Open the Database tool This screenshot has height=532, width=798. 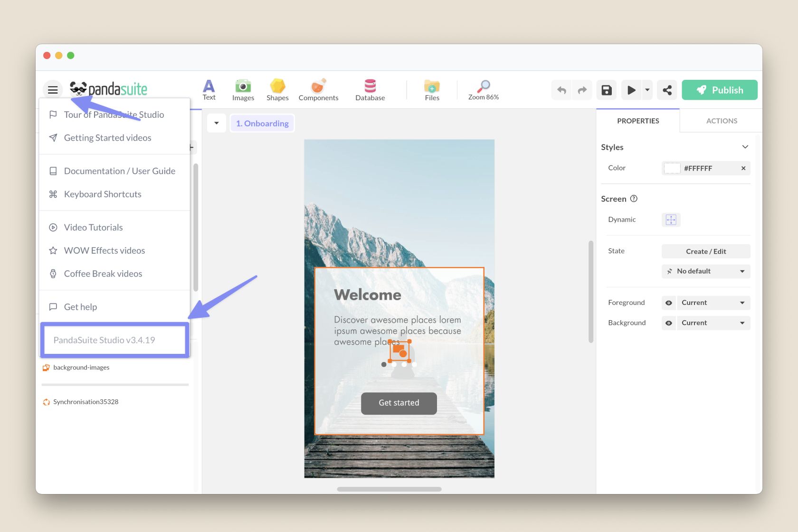coord(370,90)
